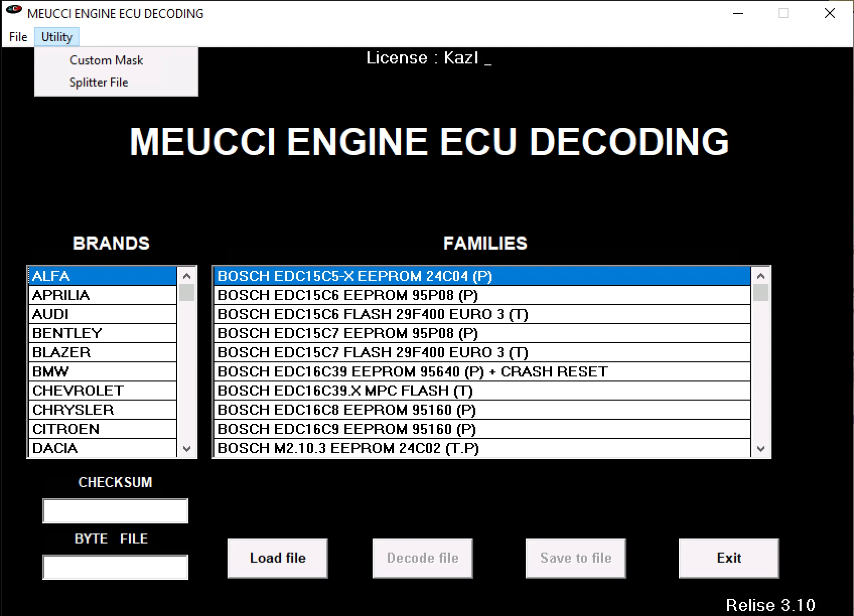
Task: Click Families list scrollbar thumb
Action: (761, 292)
